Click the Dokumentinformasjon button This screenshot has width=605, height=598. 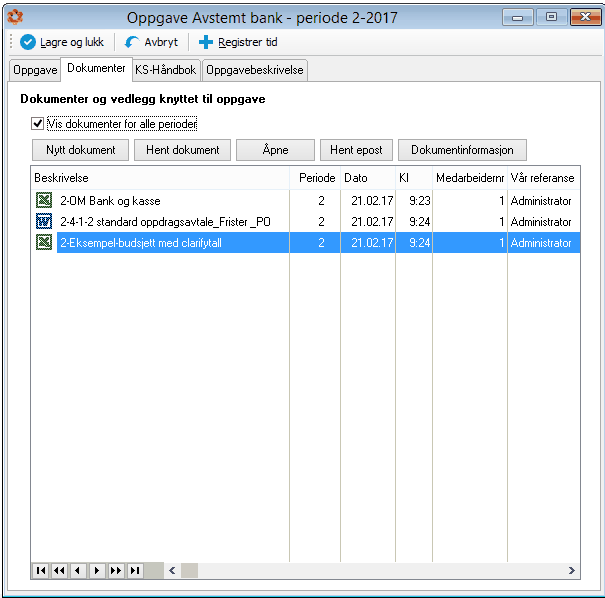pyautogui.click(x=462, y=150)
